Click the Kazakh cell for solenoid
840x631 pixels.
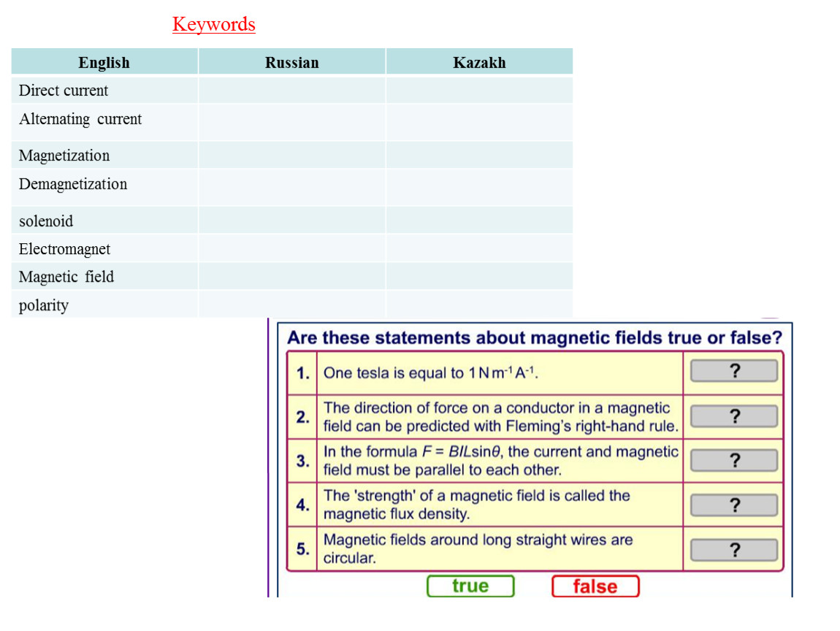[x=479, y=221]
